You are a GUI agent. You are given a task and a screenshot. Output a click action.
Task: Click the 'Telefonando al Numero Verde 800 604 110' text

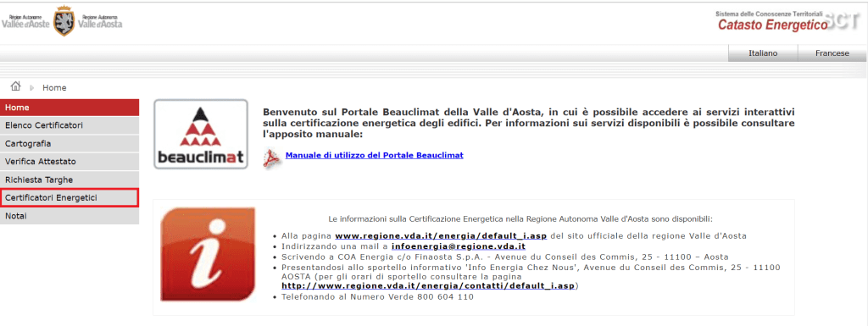377,297
